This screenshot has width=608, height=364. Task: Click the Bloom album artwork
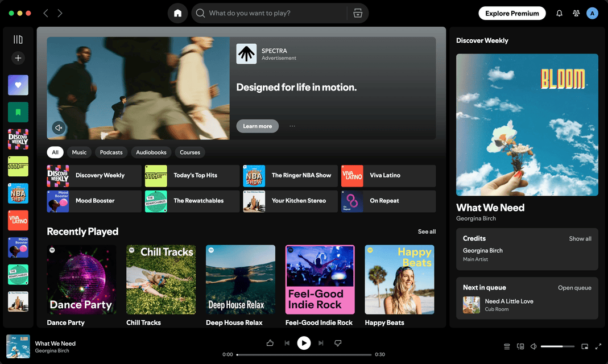pyautogui.click(x=527, y=125)
